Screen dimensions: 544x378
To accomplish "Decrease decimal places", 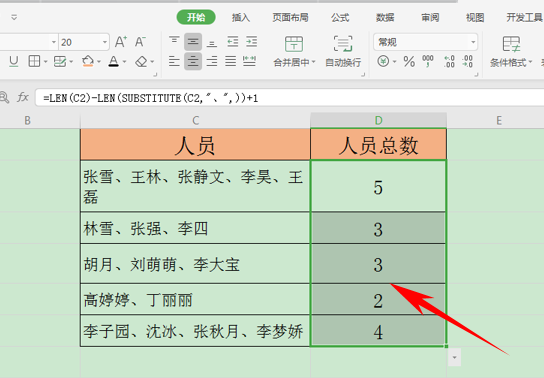I will click(x=468, y=61).
